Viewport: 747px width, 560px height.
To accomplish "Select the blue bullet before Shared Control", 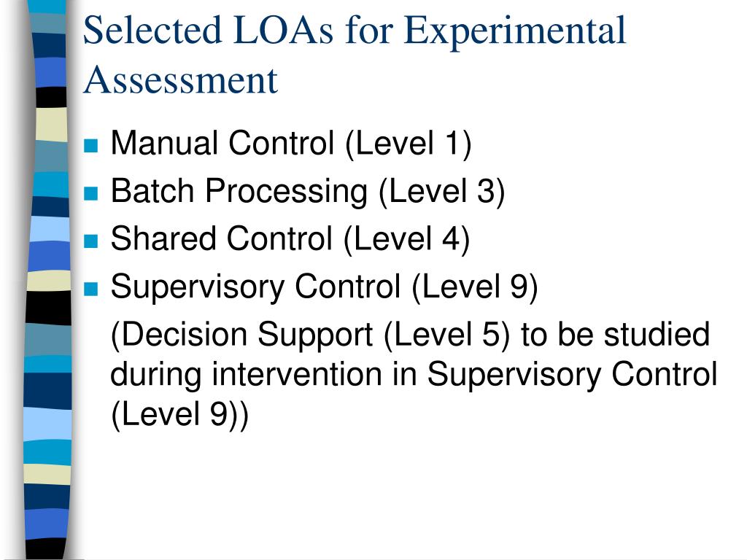I will coord(91,241).
